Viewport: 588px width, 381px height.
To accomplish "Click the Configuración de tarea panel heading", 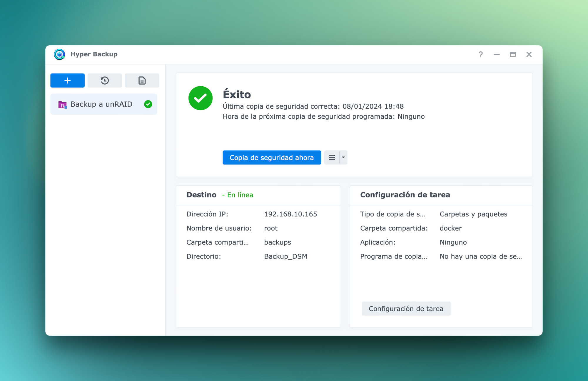I will (405, 195).
